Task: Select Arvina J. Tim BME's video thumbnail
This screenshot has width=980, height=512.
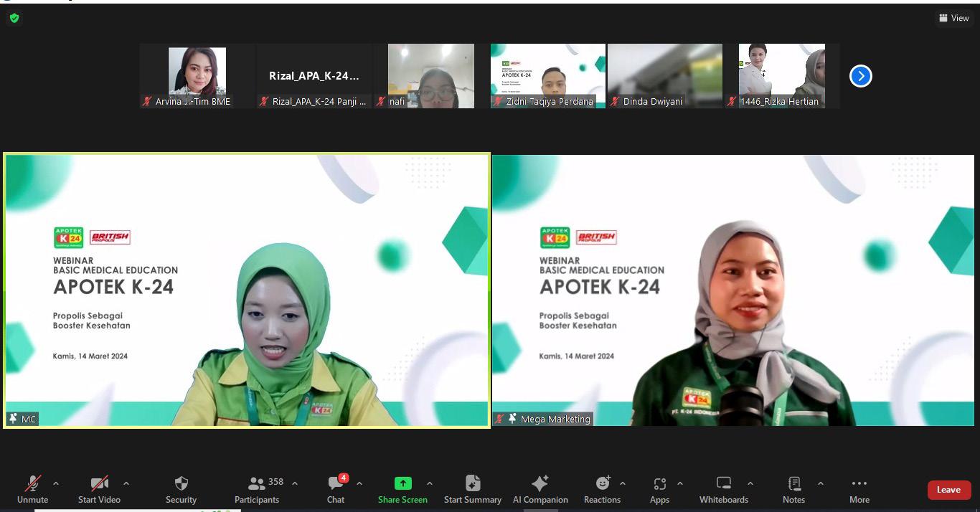Action: click(197, 76)
